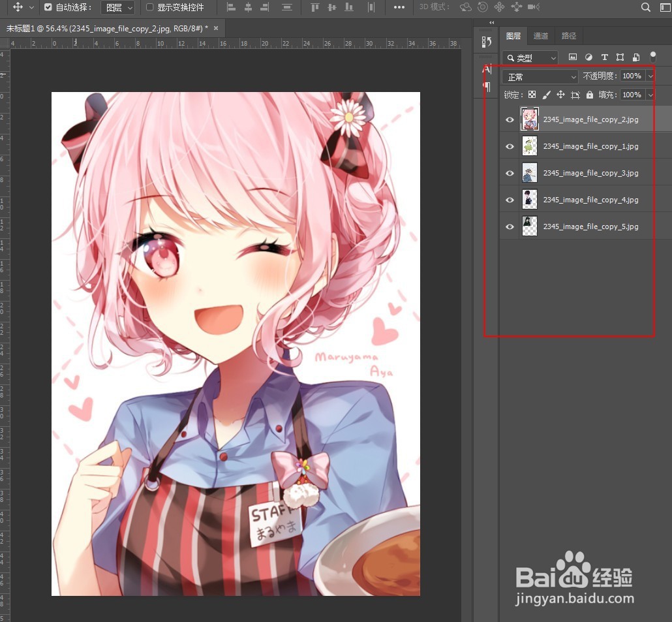Align bottom edges of layers
Image resolution: width=672 pixels, height=622 pixels.
point(349,7)
